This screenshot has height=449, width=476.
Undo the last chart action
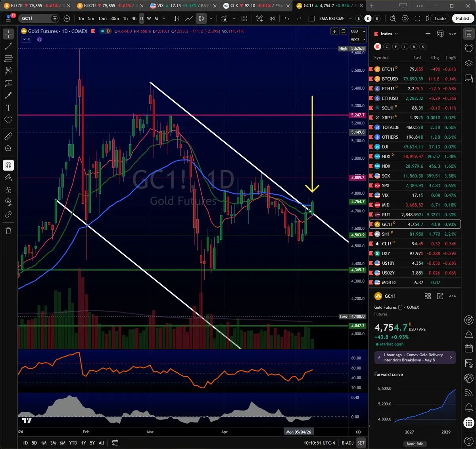(x=287, y=19)
